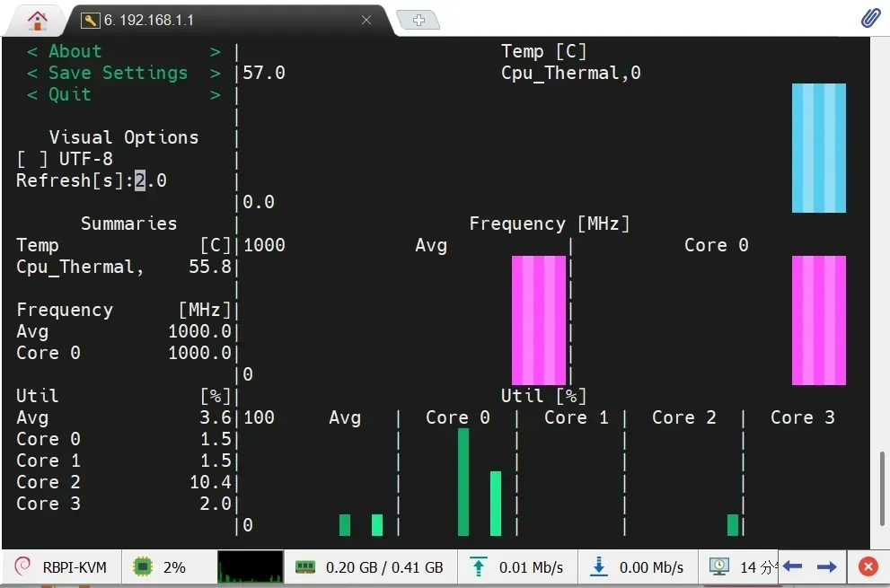
Task: Click the 0.01 Mb/s upload speed
Action: click(531, 567)
